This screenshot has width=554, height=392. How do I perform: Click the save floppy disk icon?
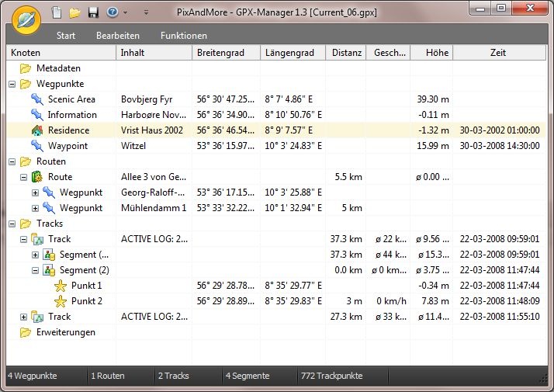tap(93, 12)
